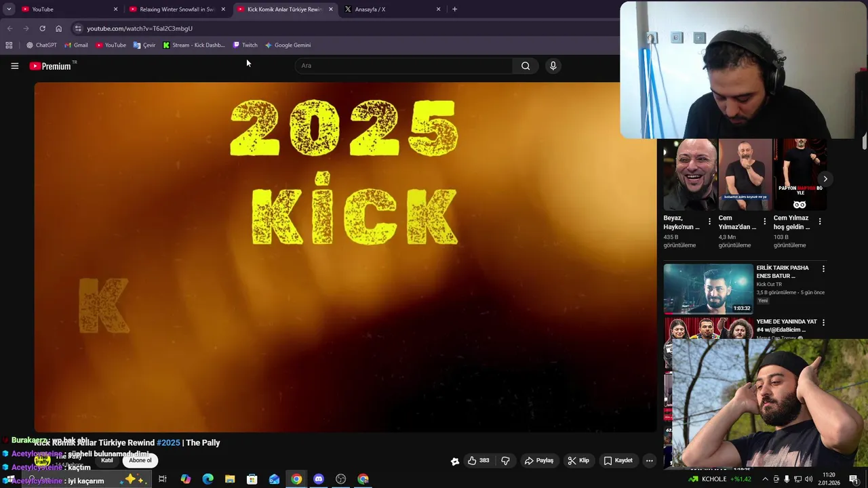The width and height of the screenshot is (868, 488).
Task: Open the Çevir translate bookmark
Action: (x=144, y=45)
